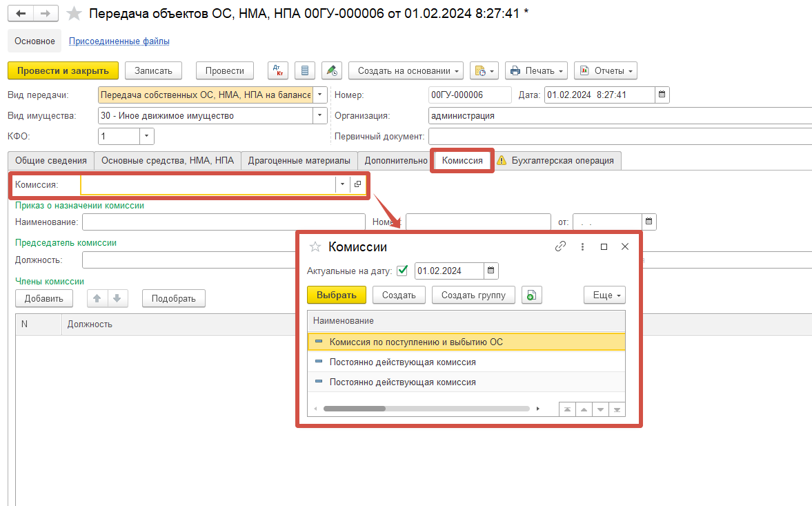The width and height of the screenshot is (812, 506).
Task: Click the Организация field
Action: point(620,115)
